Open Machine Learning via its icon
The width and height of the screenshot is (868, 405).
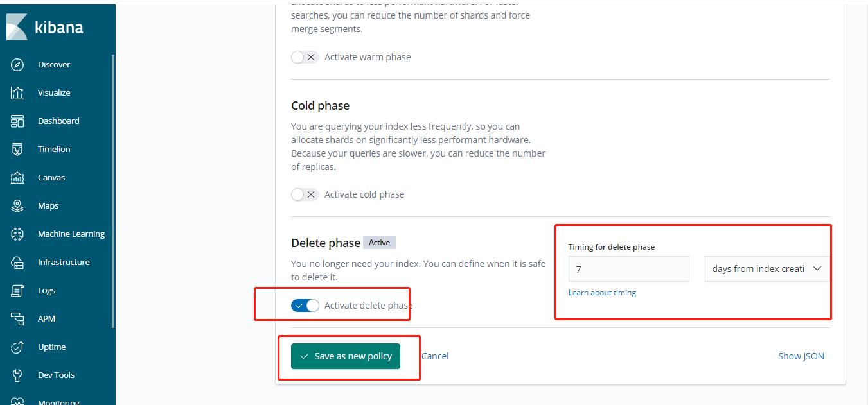[x=17, y=234]
